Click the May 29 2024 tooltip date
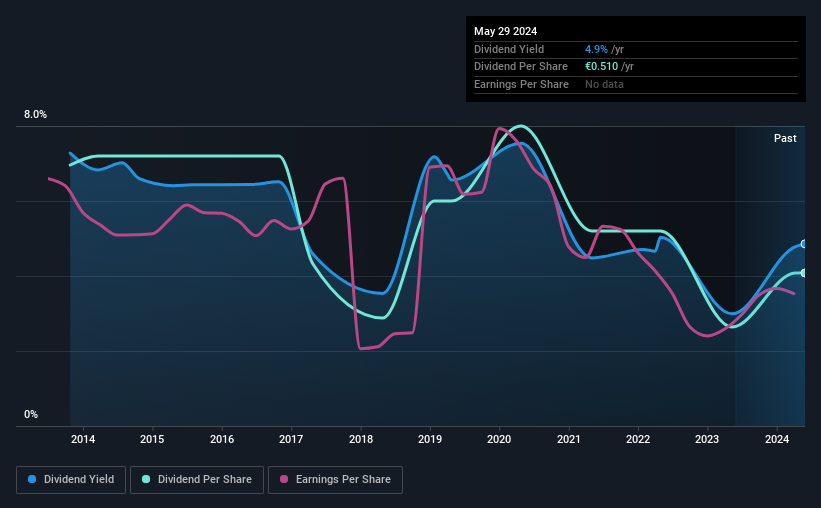821x508 pixels. [505, 31]
